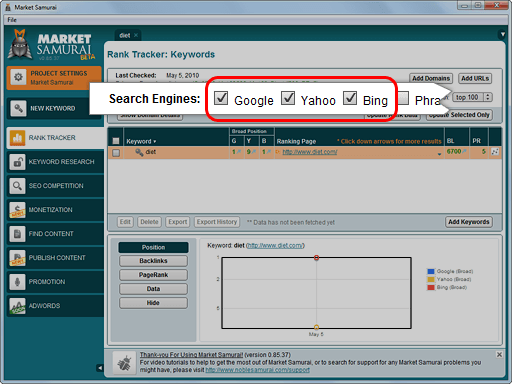Click the Delete button
Screen dimensions: 512x384
[x=149, y=222]
